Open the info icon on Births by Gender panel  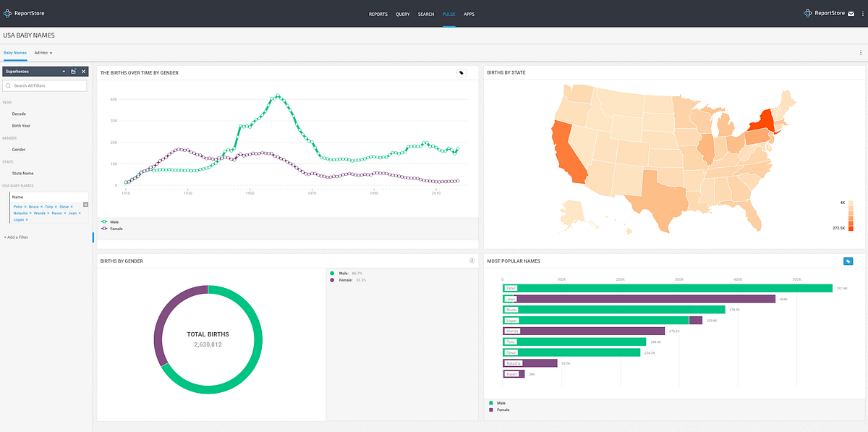coord(472,261)
